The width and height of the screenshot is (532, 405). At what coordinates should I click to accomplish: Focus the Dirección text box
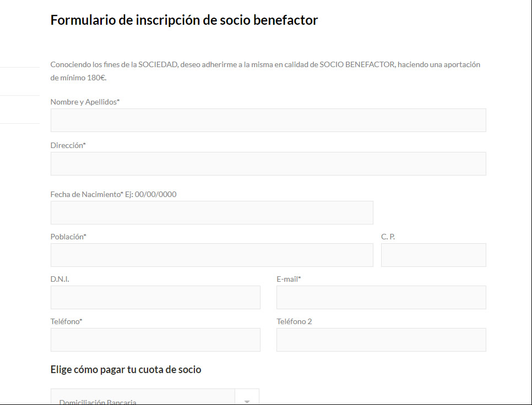[268, 163]
